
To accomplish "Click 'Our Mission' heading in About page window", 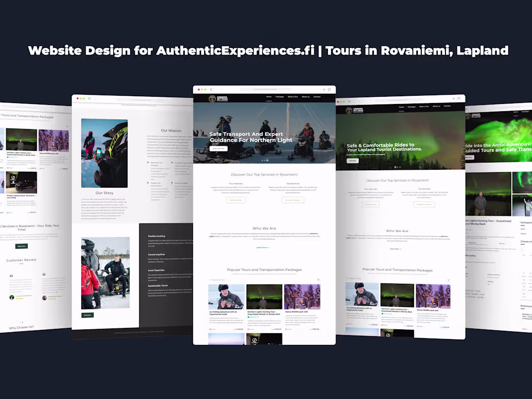I will point(171,131).
